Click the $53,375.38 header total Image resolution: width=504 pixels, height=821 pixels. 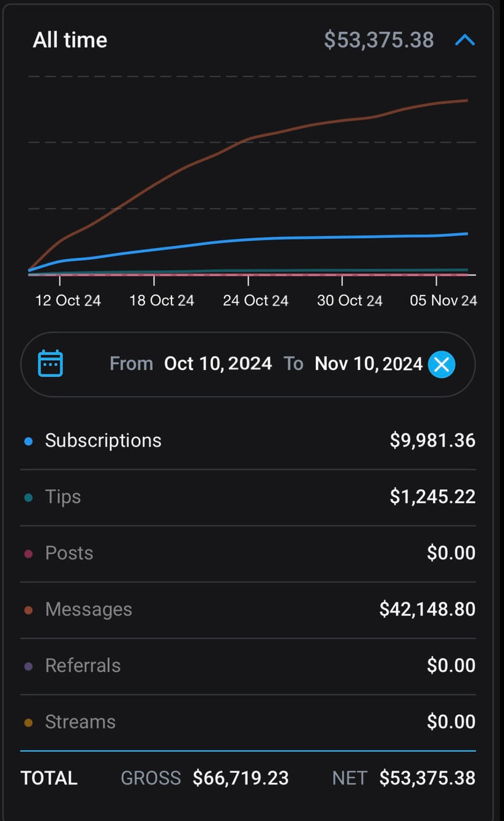[x=379, y=40]
